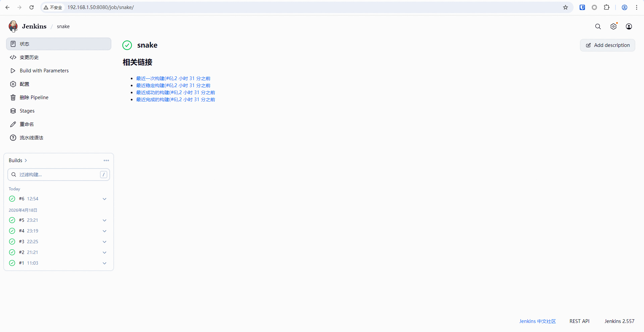Click the success icon for build #1
The width and height of the screenshot is (644, 332).
click(x=12, y=263)
